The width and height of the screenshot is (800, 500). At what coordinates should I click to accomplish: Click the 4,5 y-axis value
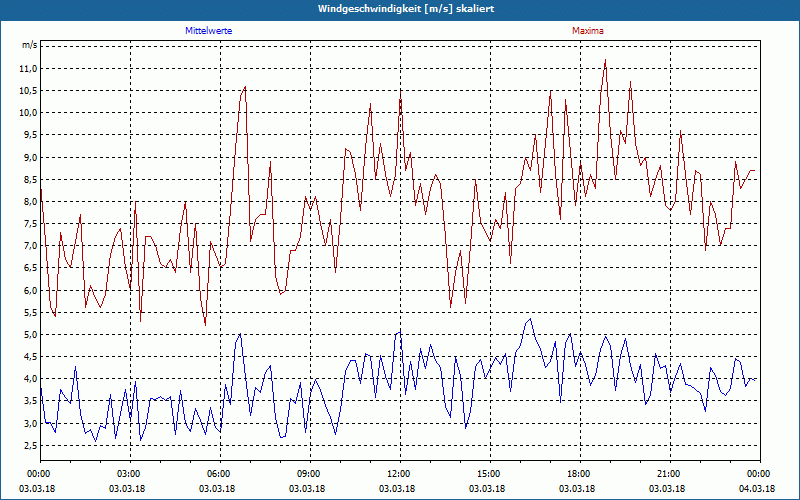pos(30,357)
